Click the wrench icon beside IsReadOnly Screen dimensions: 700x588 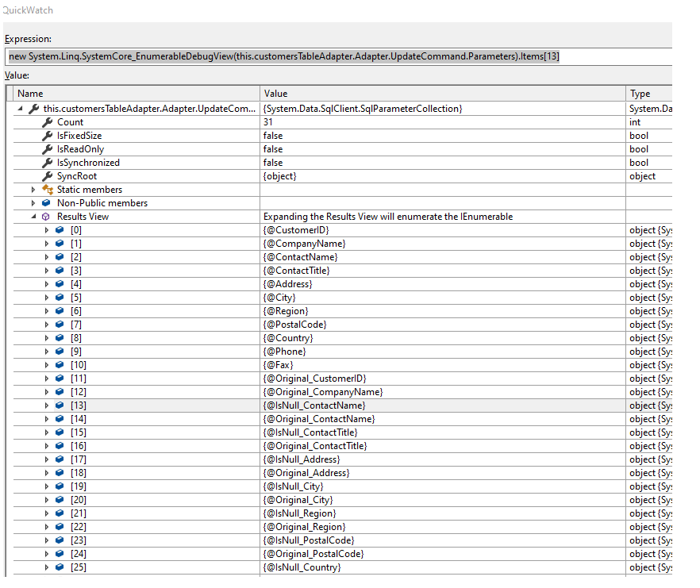pyautogui.click(x=47, y=149)
